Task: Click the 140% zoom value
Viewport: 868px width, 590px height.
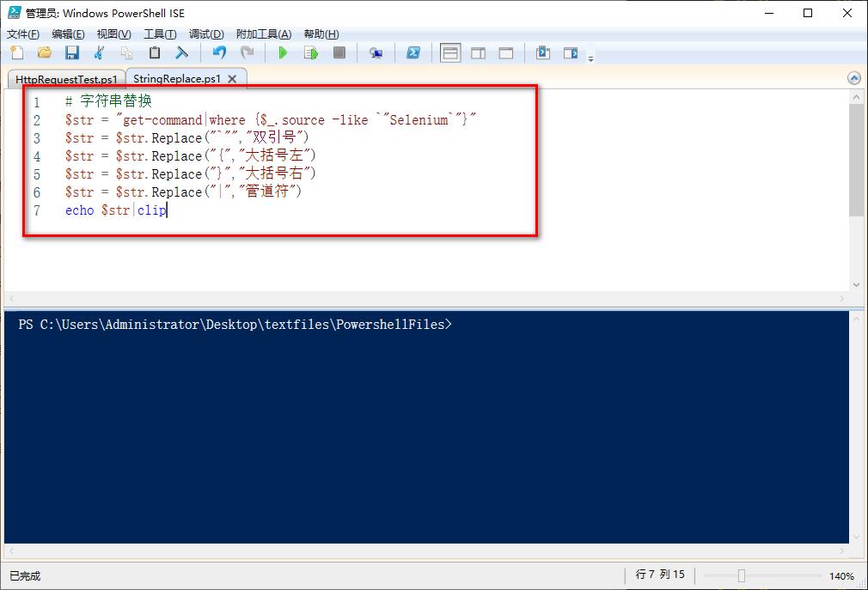Action: click(841, 576)
